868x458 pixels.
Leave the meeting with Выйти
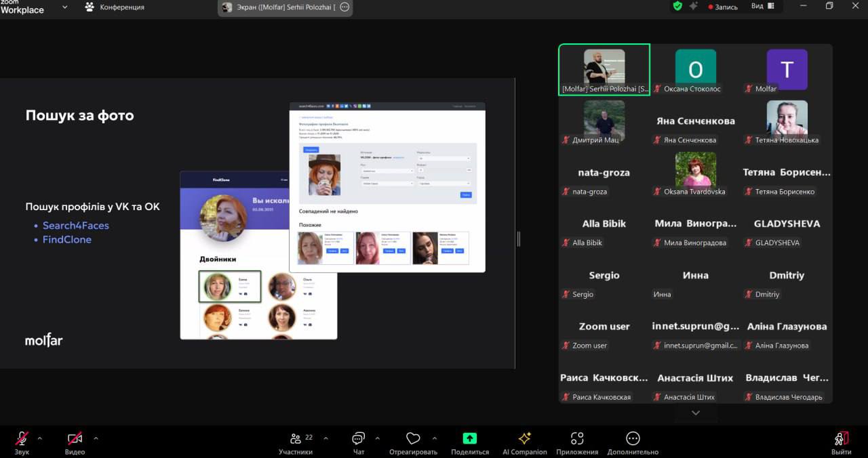coord(841,442)
